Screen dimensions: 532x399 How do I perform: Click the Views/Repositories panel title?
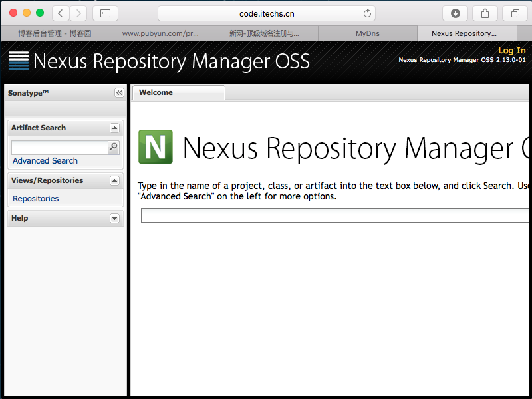(x=47, y=180)
